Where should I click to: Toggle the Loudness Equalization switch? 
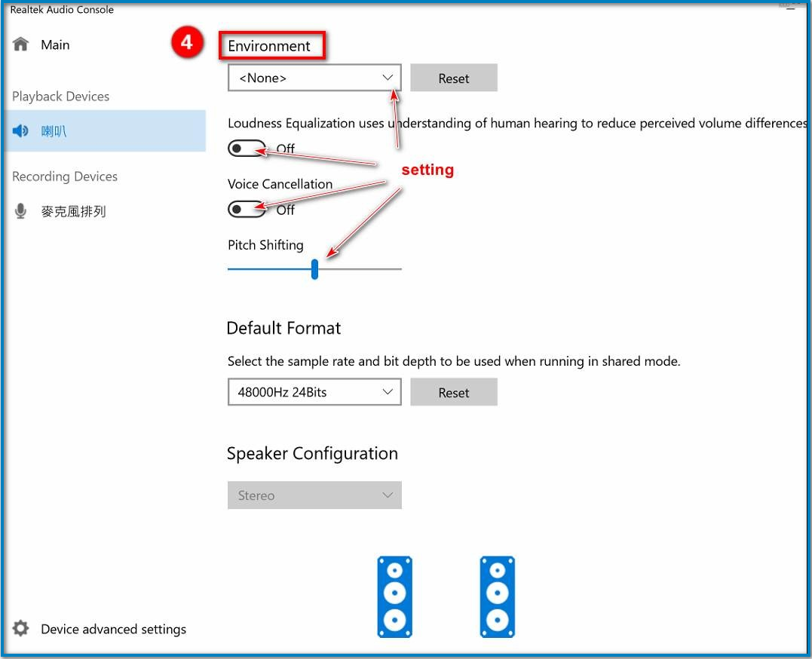(247, 149)
